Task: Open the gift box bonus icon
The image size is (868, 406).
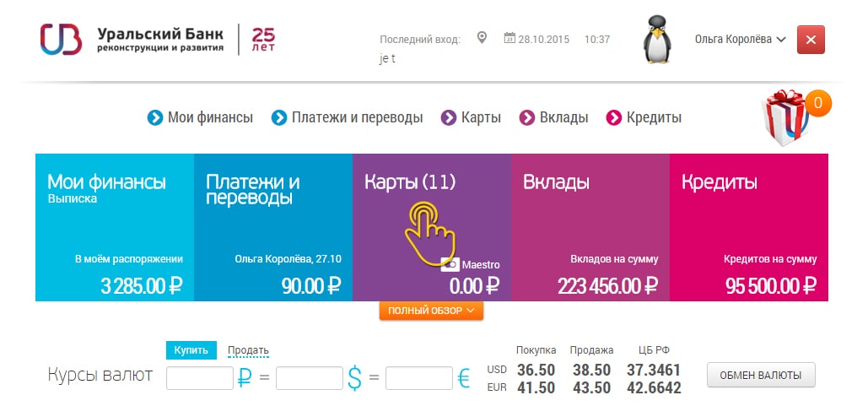Action: [x=786, y=118]
